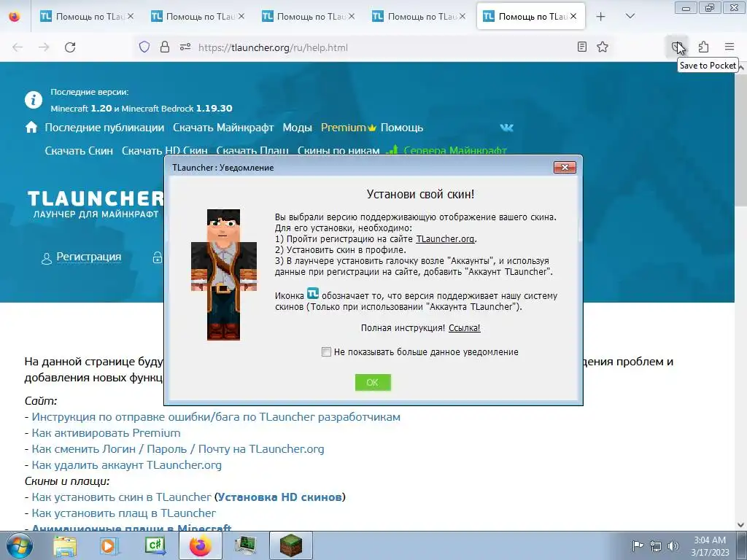The width and height of the screenshot is (747, 560).
Task: Click the Minecraft grass block taskbar icon
Action: coord(290,545)
